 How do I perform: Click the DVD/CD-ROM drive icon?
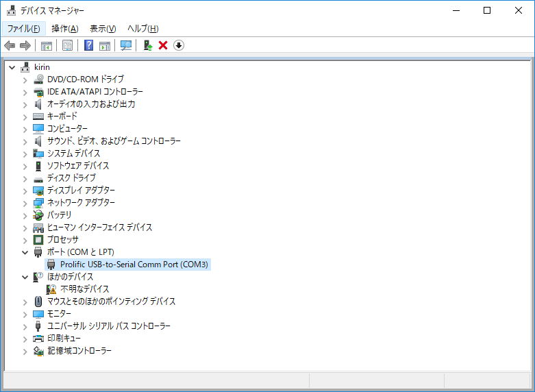(x=38, y=79)
